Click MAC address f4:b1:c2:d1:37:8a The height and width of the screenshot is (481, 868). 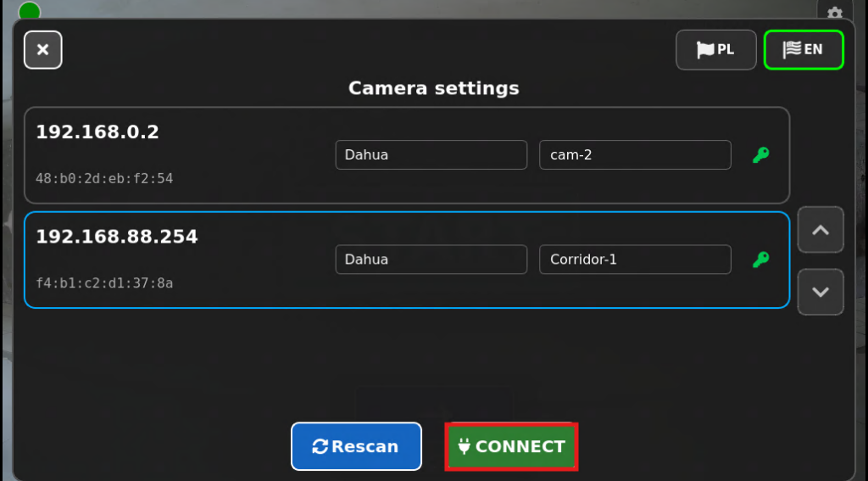pyautogui.click(x=104, y=283)
